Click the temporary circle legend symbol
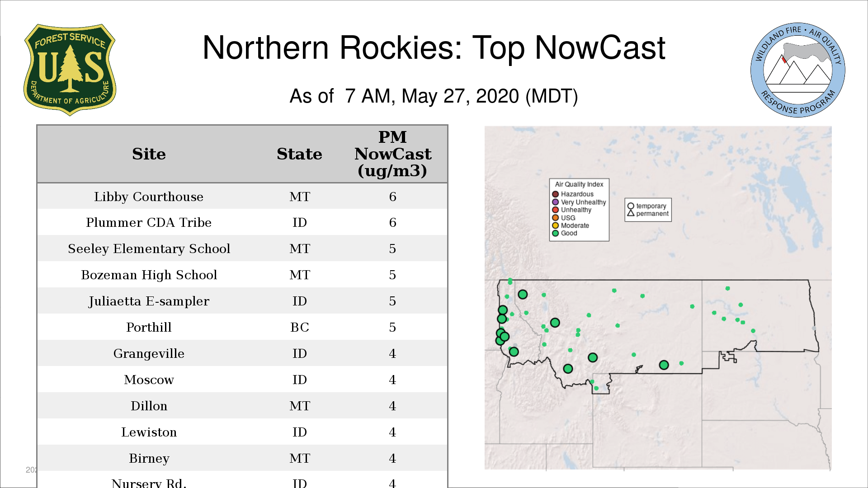The width and height of the screenshot is (868, 488). 631,206
